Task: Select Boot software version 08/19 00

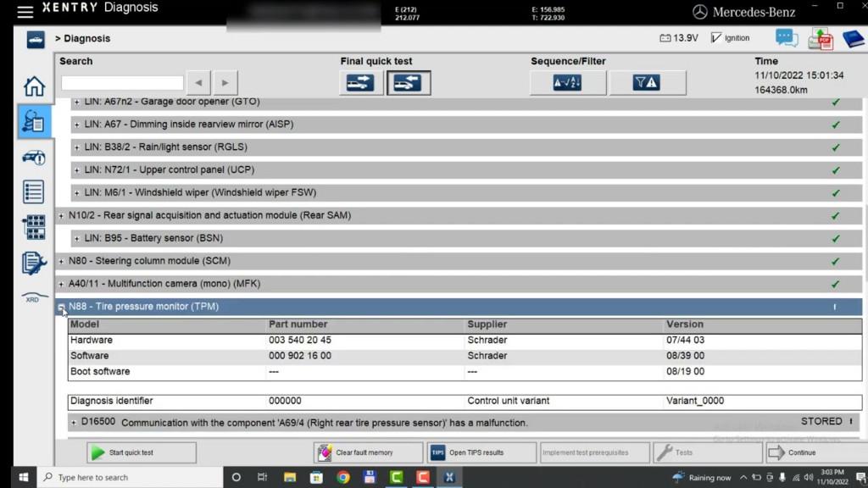Action: pos(685,371)
